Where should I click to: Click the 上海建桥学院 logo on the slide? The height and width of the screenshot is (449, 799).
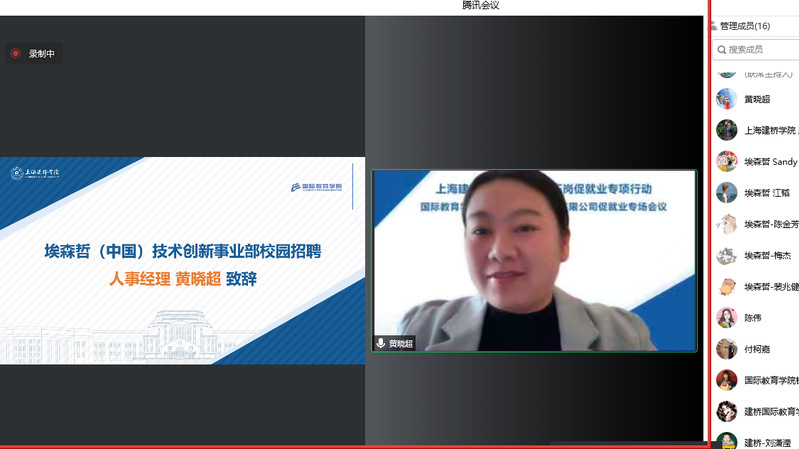35,173
